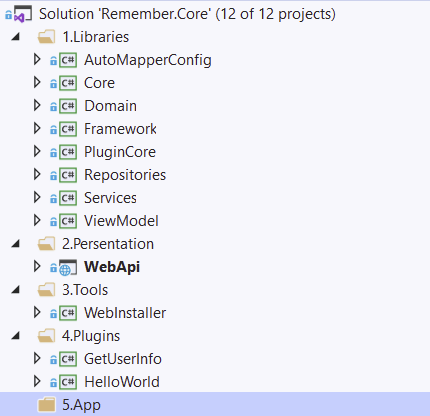Click the folder icon of 5.App
Viewport: 430px width, 416px height.
point(46,405)
